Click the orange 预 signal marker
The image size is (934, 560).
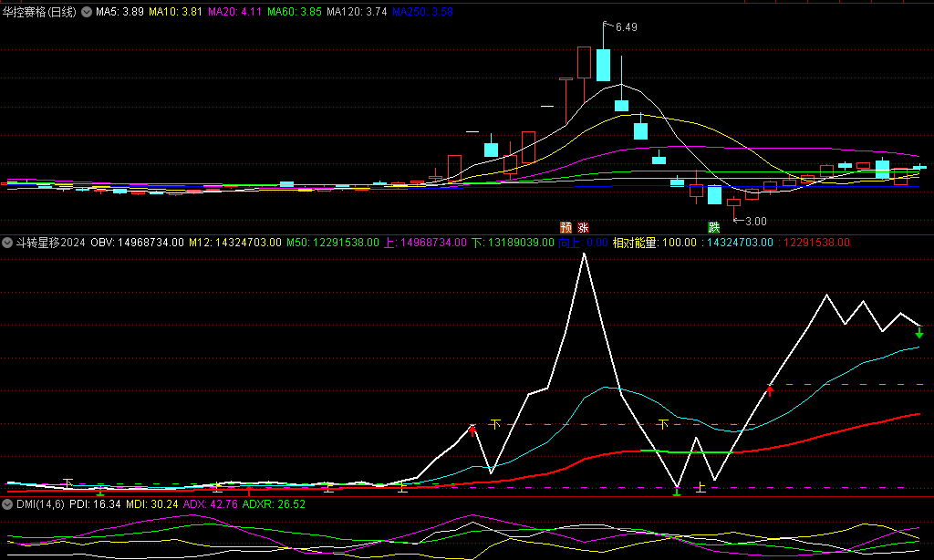point(566,226)
